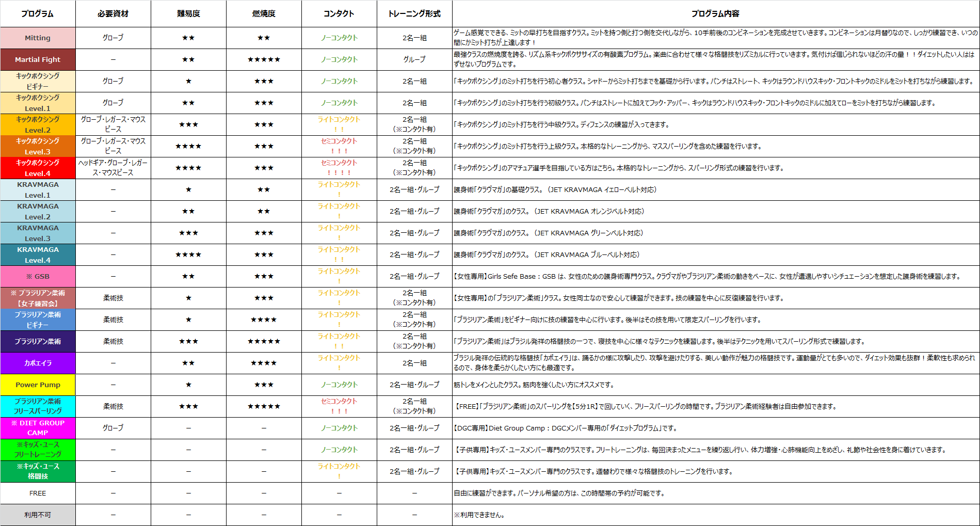Click the yellow Power Pump cell
The height and width of the screenshot is (526, 980).
[x=38, y=385]
